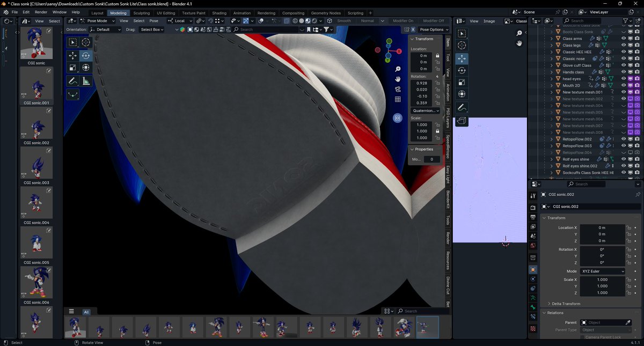Toggle render camera icon for Class legs
The height and width of the screenshot is (346, 644).
(636, 45)
